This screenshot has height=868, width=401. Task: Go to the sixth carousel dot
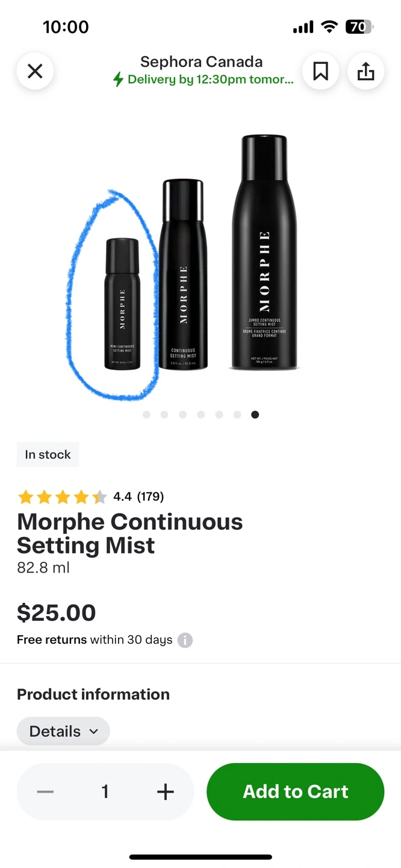pos(237,415)
